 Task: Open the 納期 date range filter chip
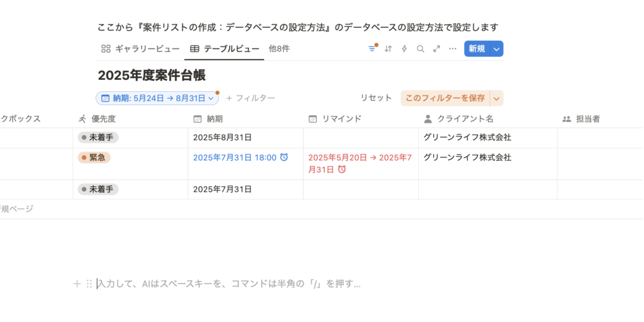pos(157,98)
